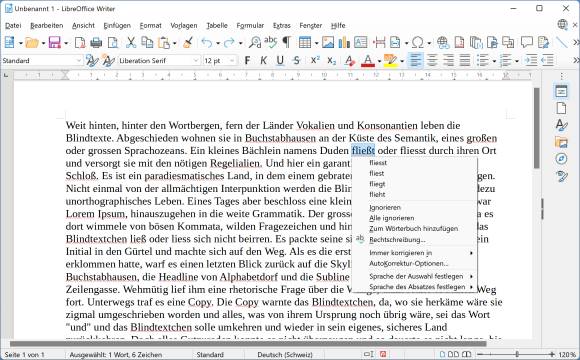Open sidebar Properties panel icon

coord(561,91)
